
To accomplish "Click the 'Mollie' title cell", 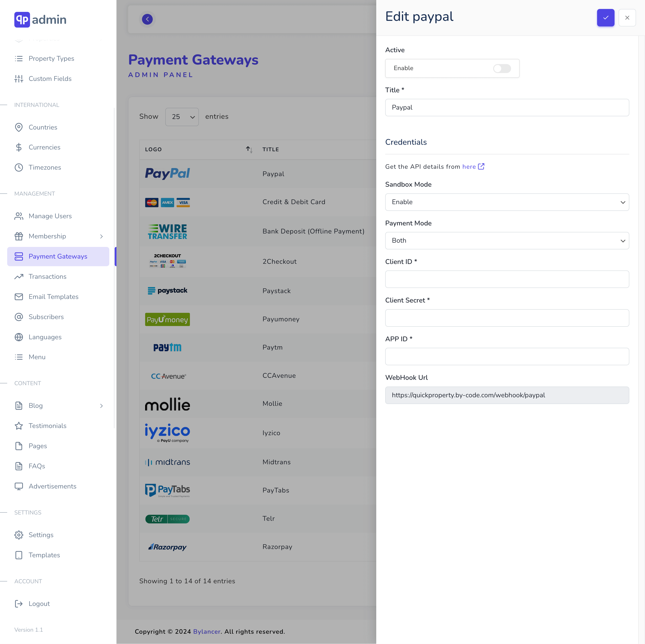I will coord(272,404).
